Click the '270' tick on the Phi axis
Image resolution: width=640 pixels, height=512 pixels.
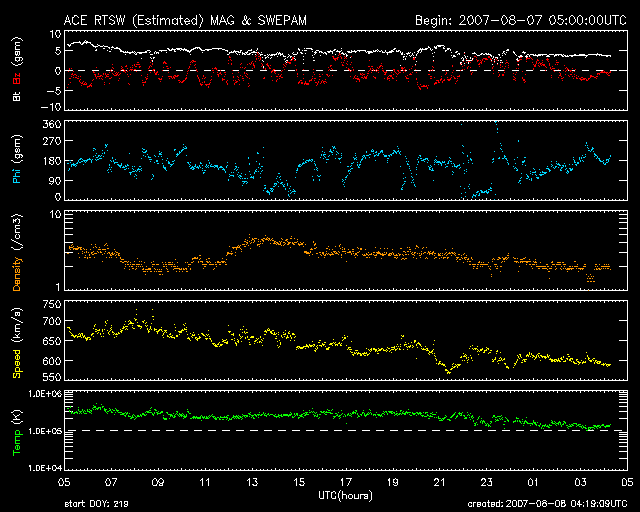pyautogui.click(x=52, y=141)
